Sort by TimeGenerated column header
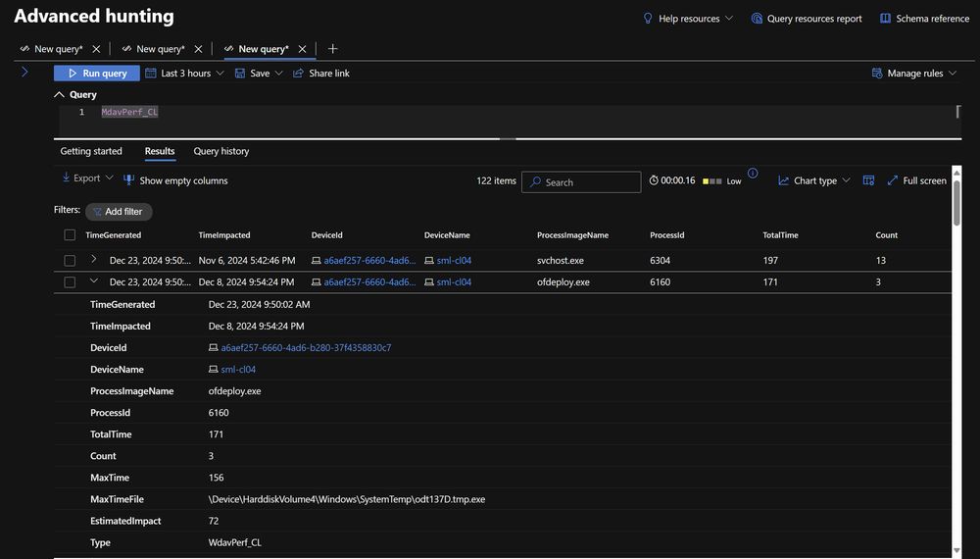980x559 pixels. (113, 235)
